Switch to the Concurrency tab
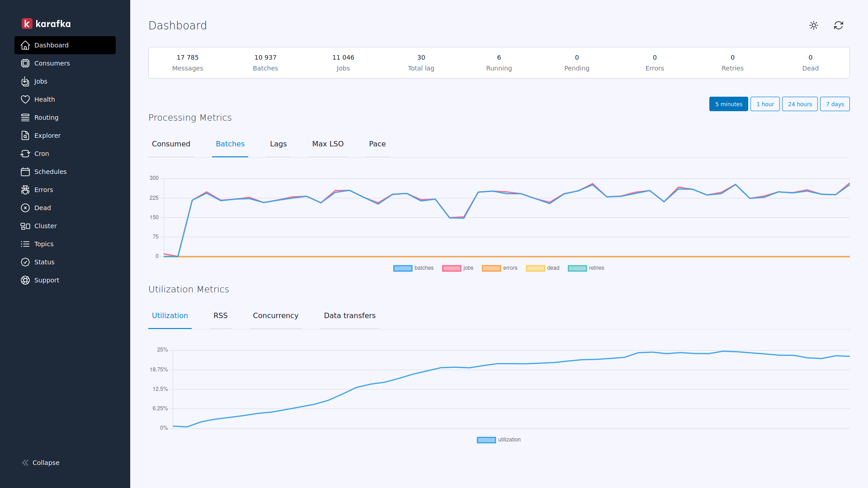 click(x=275, y=316)
